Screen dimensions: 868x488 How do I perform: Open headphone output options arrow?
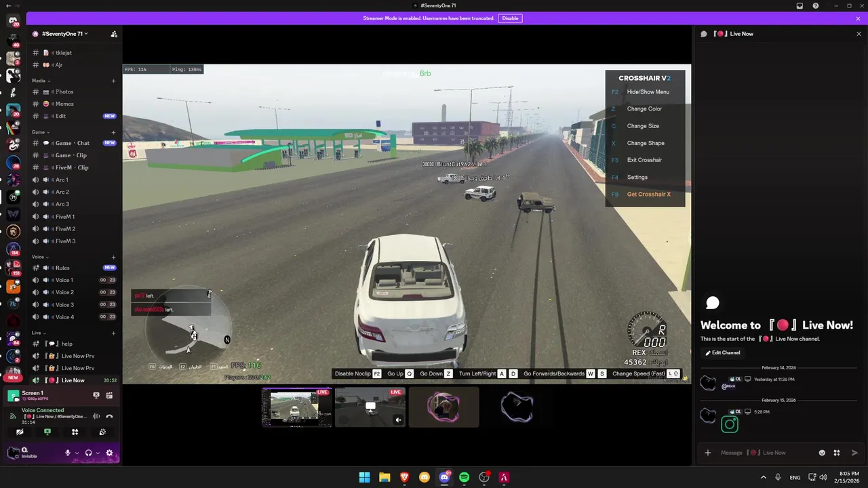pyautogui.click(x=98, y=453)
